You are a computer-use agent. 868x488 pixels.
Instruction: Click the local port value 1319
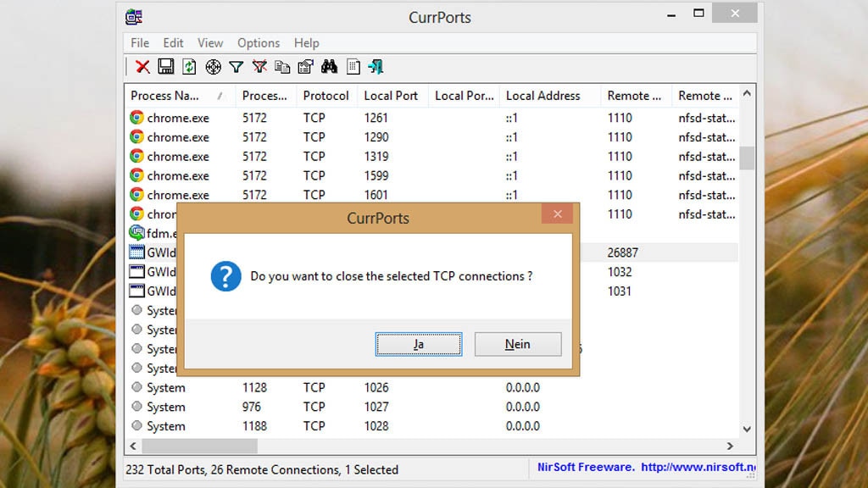(376, 157)
